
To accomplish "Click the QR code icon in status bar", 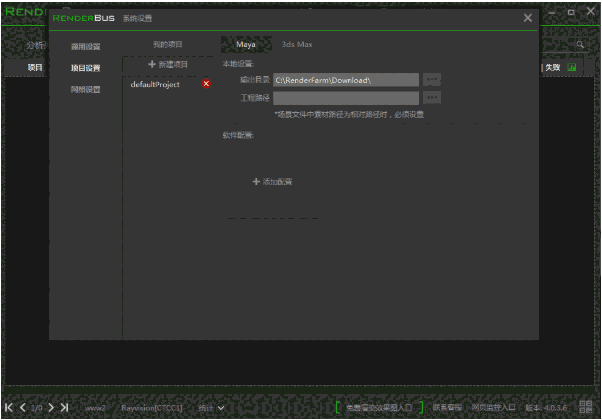I will [x=586, y=407].
